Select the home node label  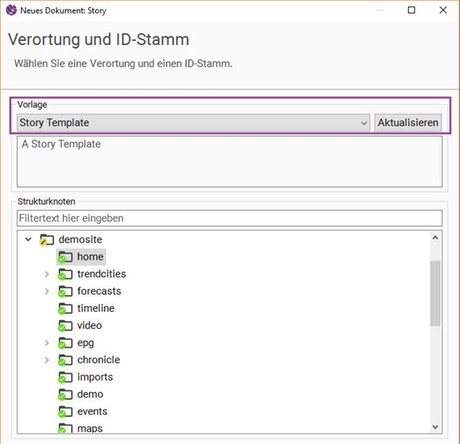click(x=90, y=257)
